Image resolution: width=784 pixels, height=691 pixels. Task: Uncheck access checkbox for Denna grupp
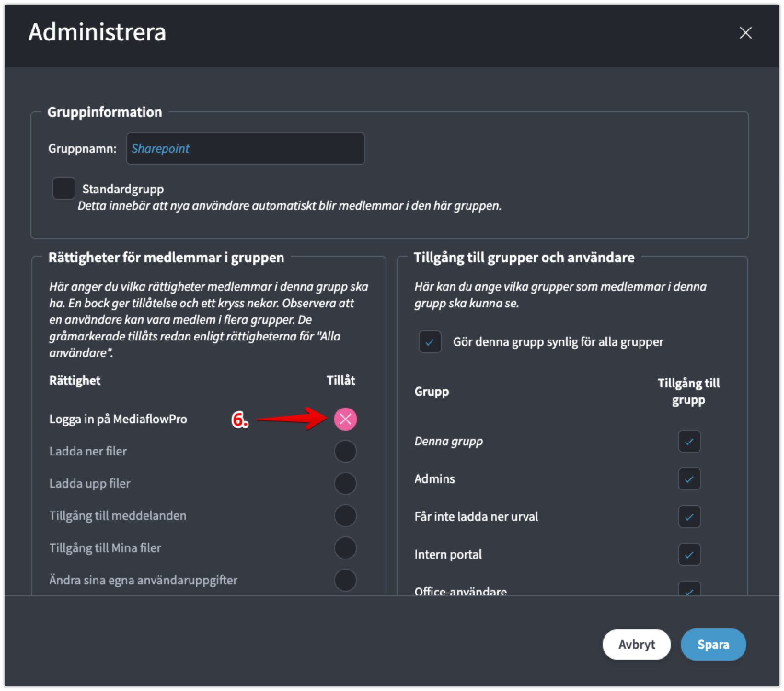[689, 441]
